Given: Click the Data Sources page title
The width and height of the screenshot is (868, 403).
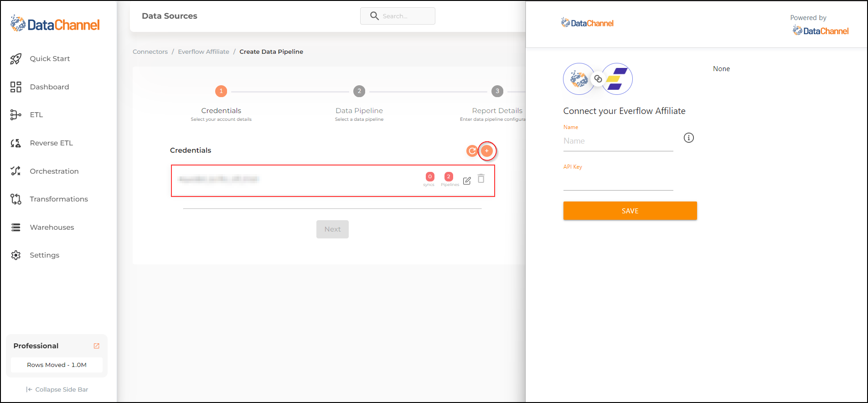Looking at the screenshot, I should 170,16.
